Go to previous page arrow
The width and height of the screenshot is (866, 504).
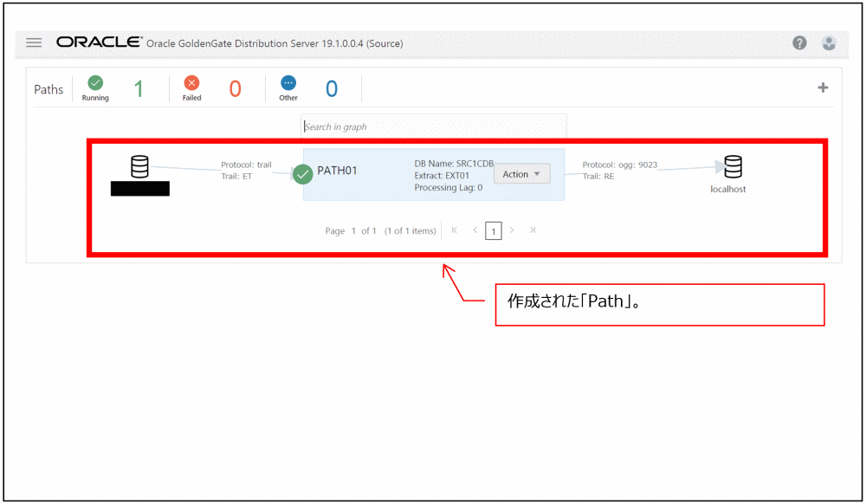475,230
